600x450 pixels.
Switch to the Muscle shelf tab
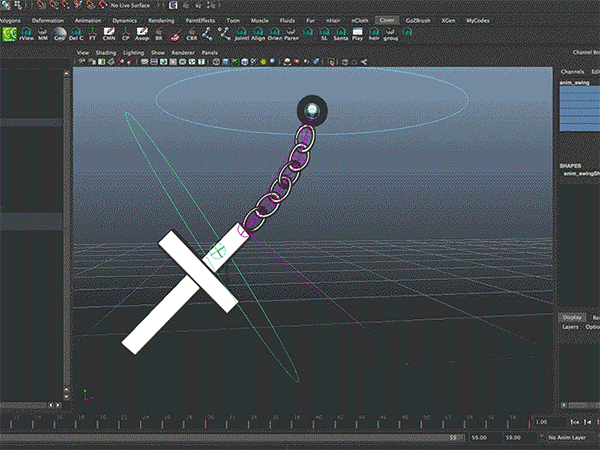pos(259,20)
